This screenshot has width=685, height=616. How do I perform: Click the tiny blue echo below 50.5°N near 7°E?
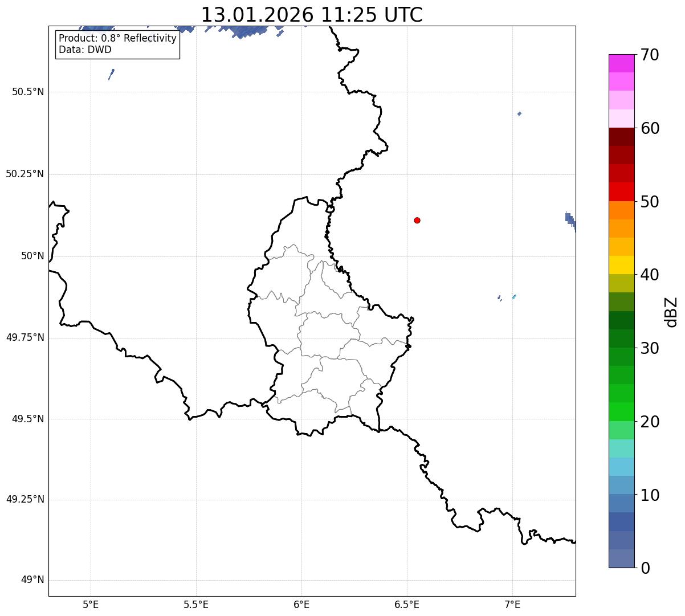tap(519, 113)
